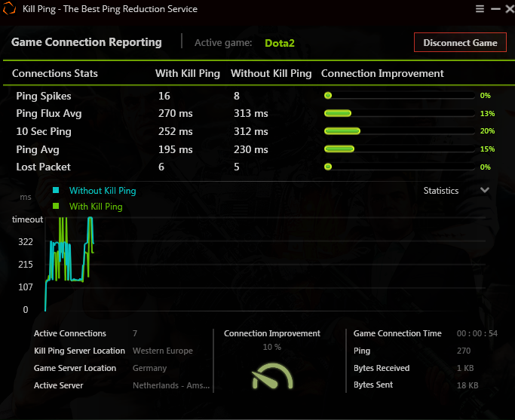Click the Ping Spikes row label

coord(44,96)
